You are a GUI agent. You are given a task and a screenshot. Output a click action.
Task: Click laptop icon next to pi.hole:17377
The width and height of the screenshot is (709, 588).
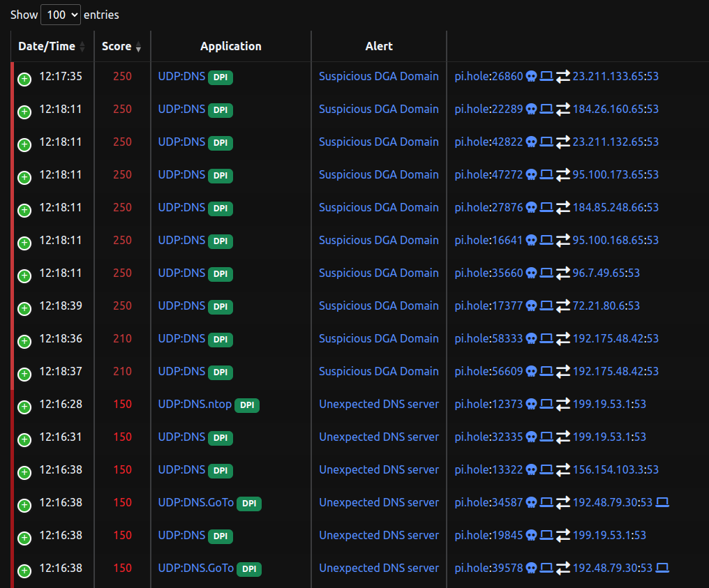[546, 306]
